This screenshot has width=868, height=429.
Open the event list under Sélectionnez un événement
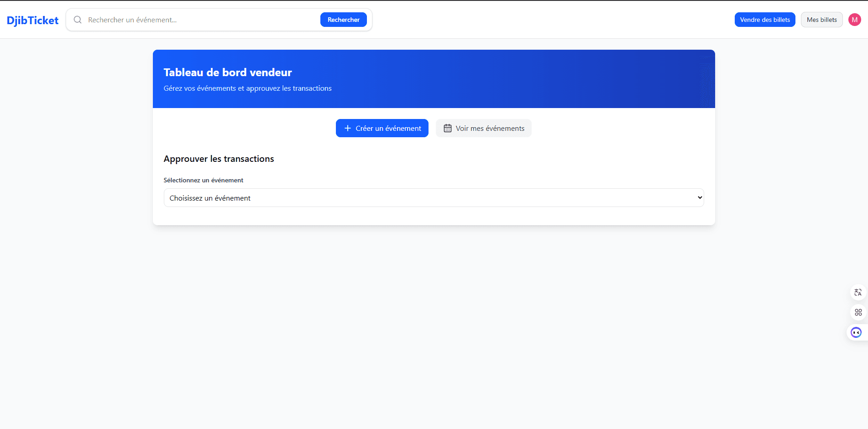coord(434,197)
